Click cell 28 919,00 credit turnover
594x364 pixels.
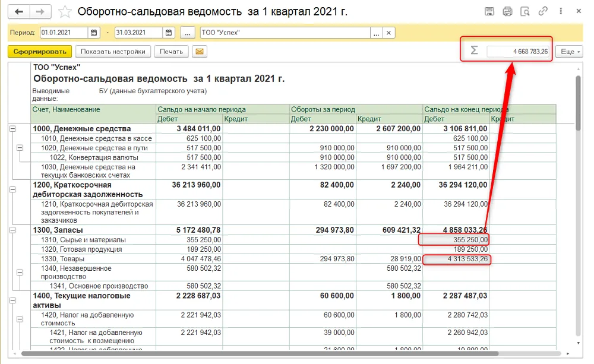click(x=389, y=259)
